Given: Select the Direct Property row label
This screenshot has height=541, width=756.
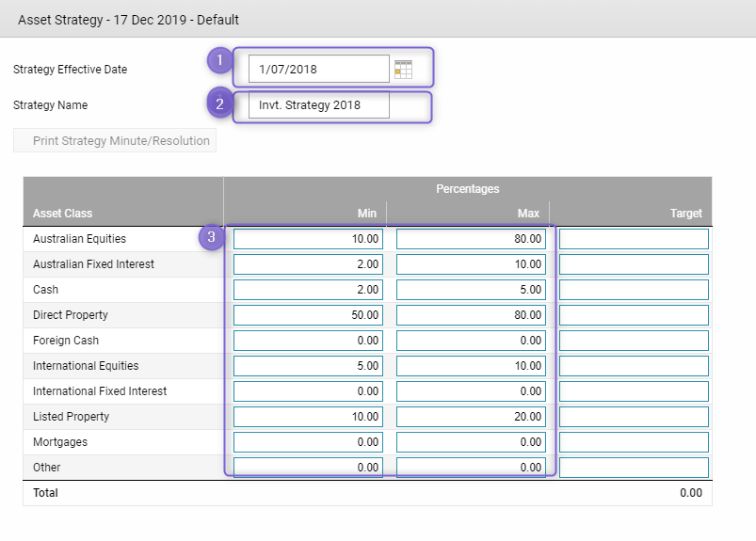Looking at the screenshot, I should pos(71,315).
